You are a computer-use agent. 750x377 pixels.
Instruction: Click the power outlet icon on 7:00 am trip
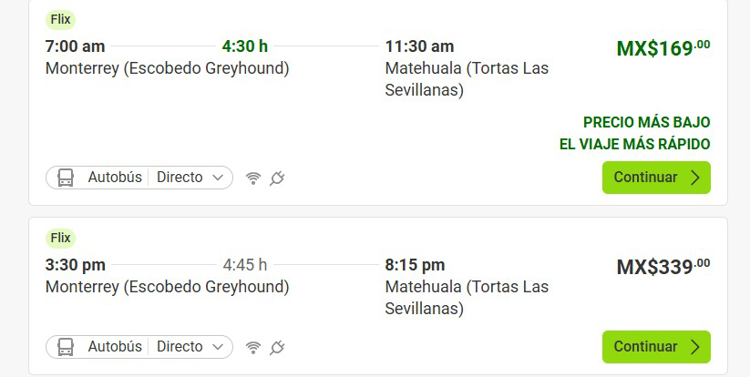(x=277, y=178)
